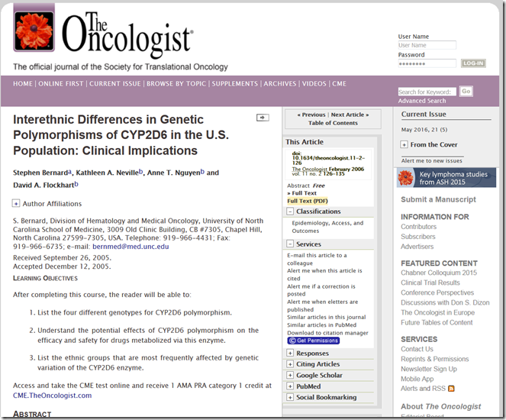506x420 pixels.
Task: Click the Get Permissions copyright badge
Action: click(314, 341)
